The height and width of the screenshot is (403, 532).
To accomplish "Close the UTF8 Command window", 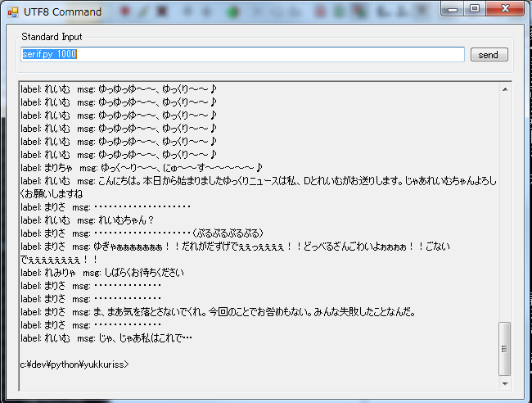I will (x=505, y=9).
